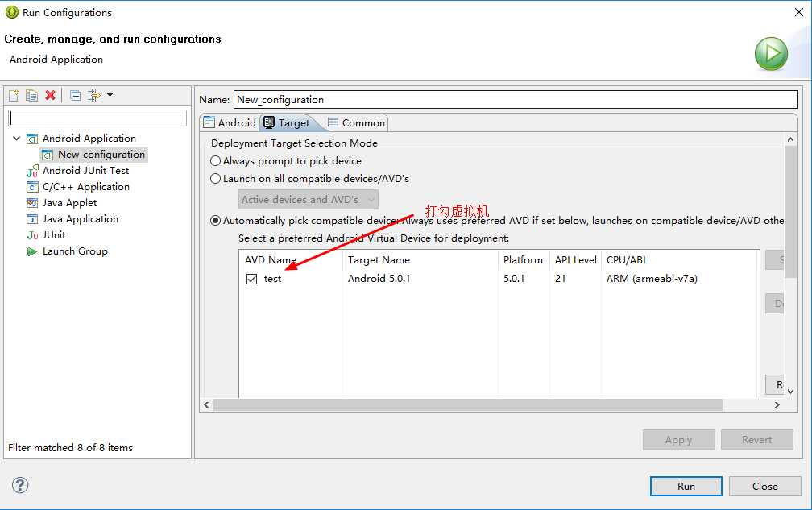This screenshot has height=510, width=812.
Task: Switch to the Android tab
Action: 230,123
